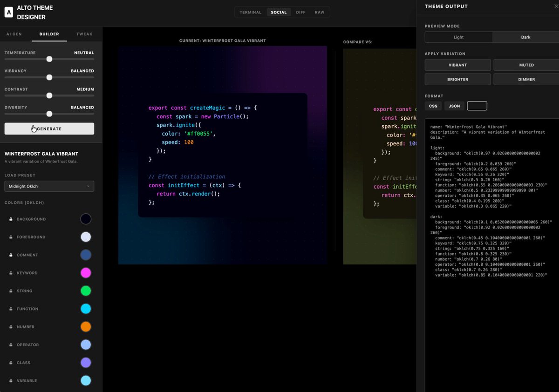
Task: Select the Social preview tab
Action: pos(279,12)
